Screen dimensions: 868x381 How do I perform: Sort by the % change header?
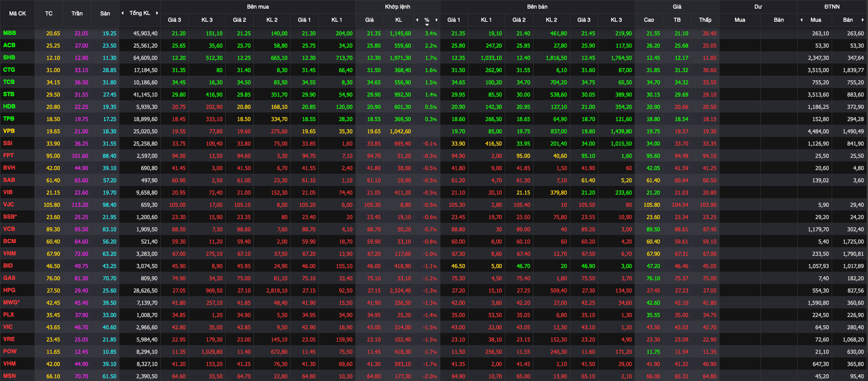coord(427,20)
